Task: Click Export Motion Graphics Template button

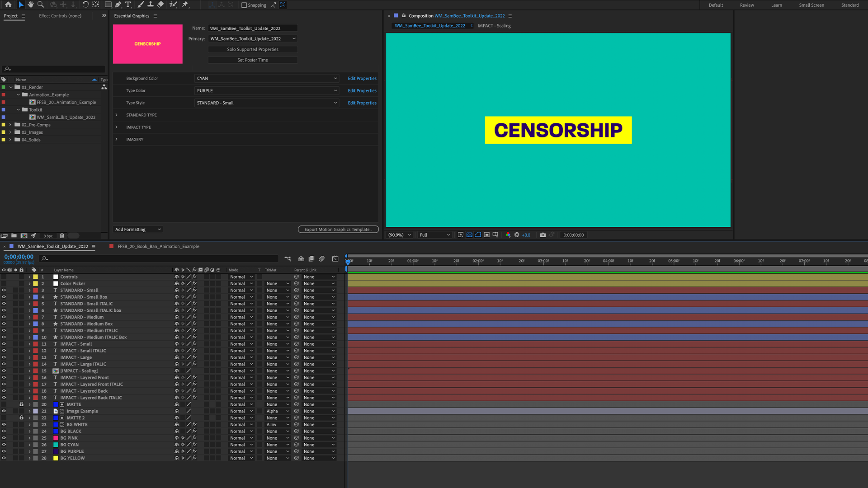Action: point(338,230)
